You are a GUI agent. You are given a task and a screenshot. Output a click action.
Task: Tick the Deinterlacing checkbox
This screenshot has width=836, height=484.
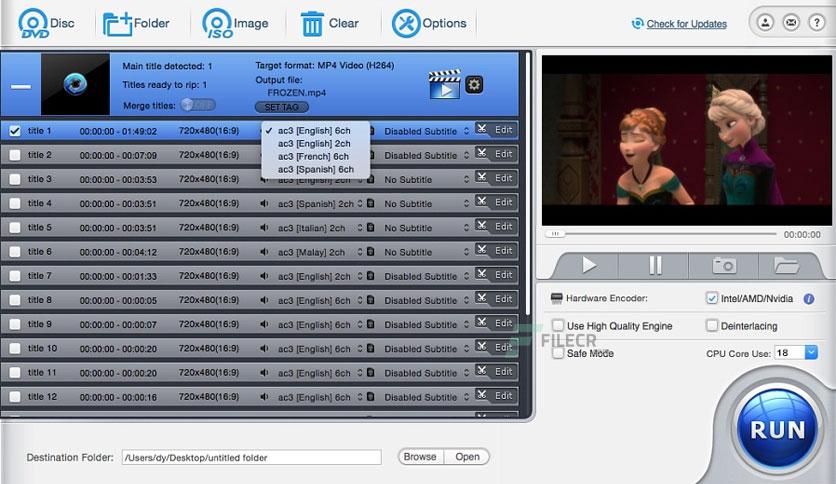712,325
